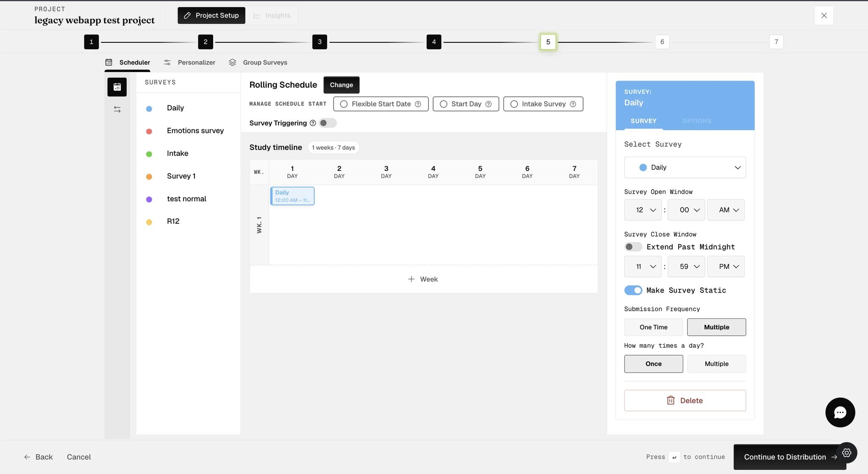Go to step 1 in the wizard

coord(92,42)
